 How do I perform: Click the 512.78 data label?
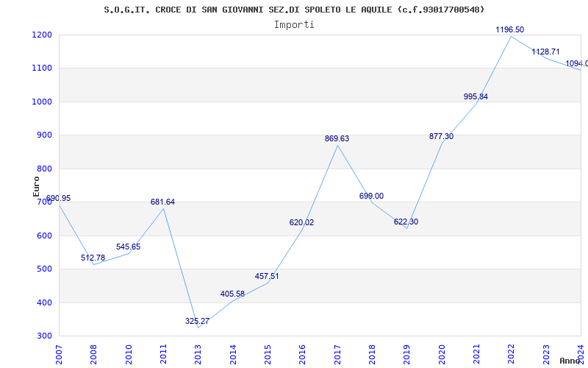point(93,258)
